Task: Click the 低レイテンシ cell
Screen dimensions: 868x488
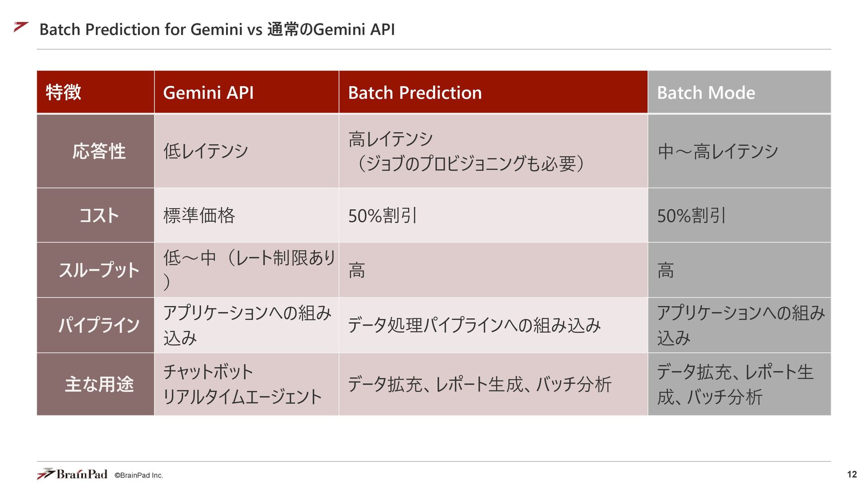Action: coord(246,151)
